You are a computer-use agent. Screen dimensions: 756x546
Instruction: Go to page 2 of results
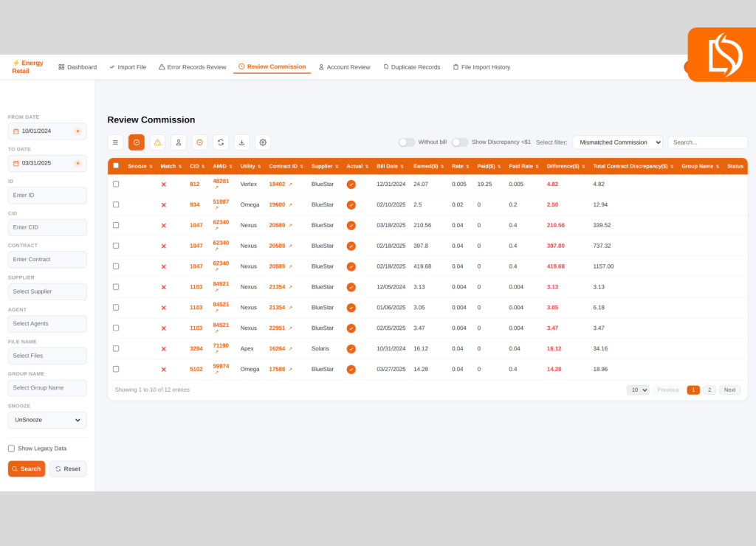(709, 390)
